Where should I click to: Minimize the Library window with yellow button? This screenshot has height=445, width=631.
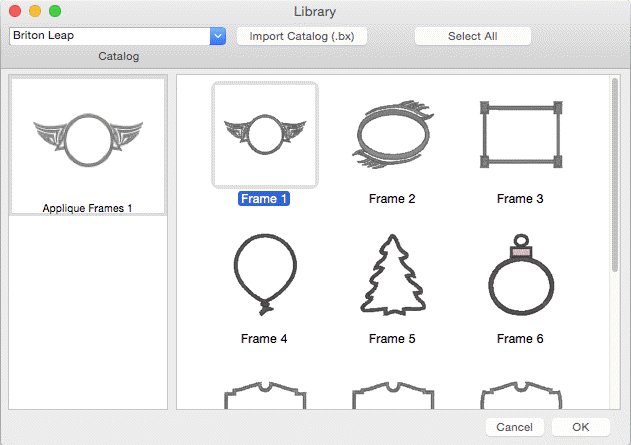pyautogui.click(x=34, y=11)
